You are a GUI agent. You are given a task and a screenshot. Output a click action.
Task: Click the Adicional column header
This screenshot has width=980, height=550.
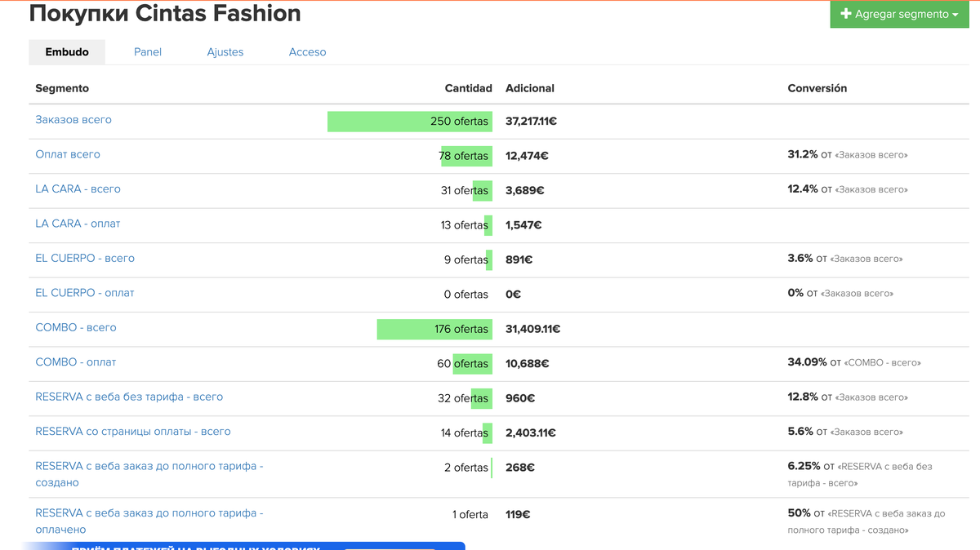click(530, 88)
